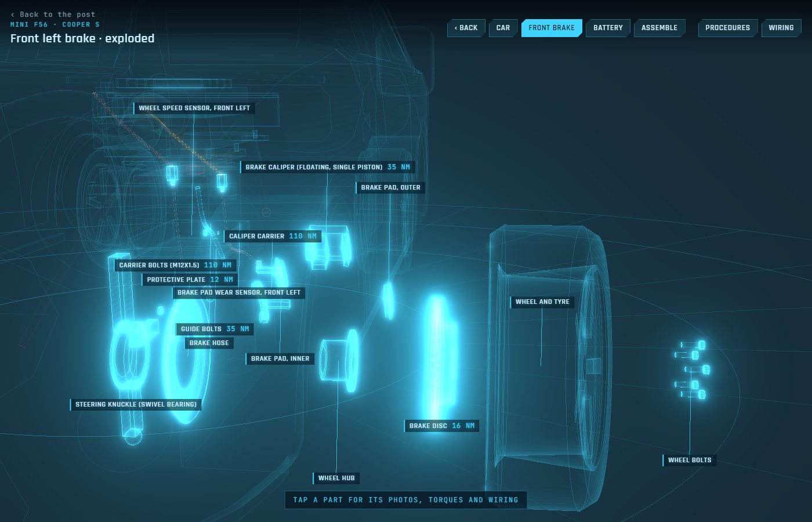This screenshot has height=522, width=812.
Task: Select the Brake Disc 16 Nm label
Action: coord(441,426)
